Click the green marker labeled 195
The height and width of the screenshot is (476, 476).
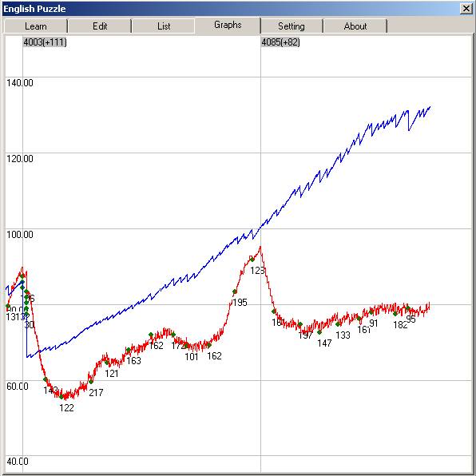(x=234, y=292)
